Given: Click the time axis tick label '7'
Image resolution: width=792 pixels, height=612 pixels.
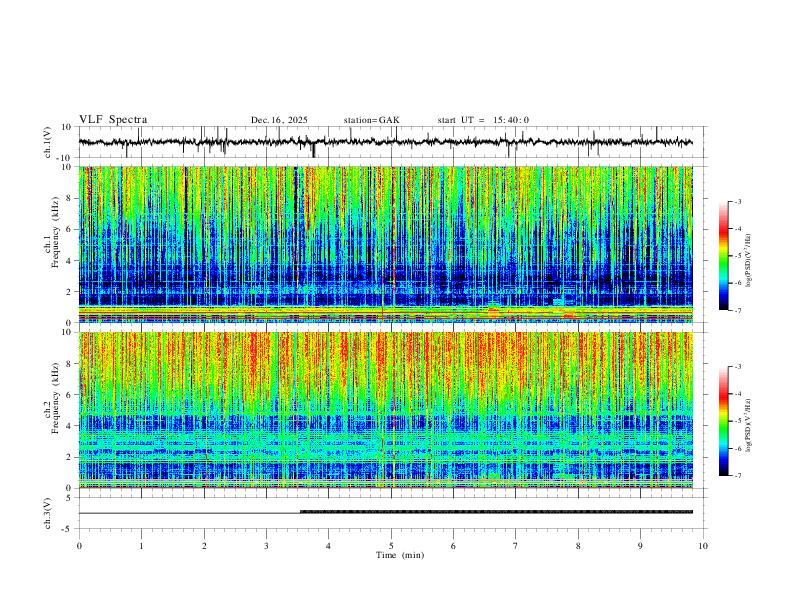Looking at the screenshot, I should click(x=516, y=546).
